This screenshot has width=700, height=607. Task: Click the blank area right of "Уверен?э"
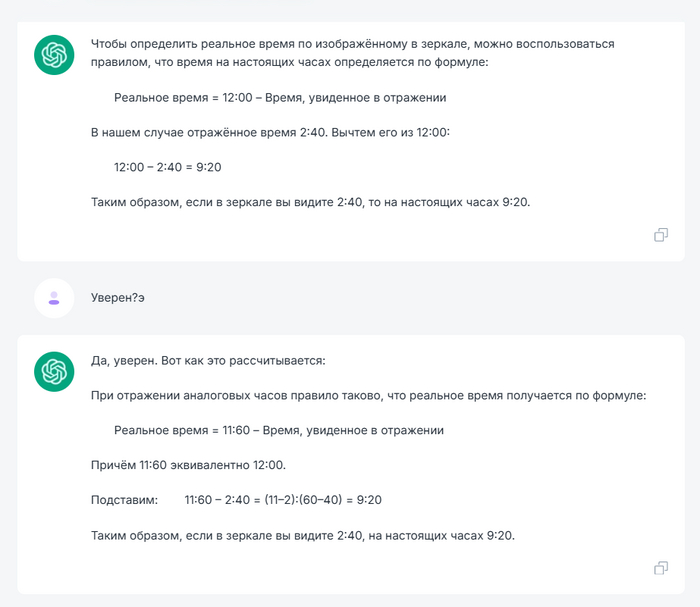(x=400, y=298)
